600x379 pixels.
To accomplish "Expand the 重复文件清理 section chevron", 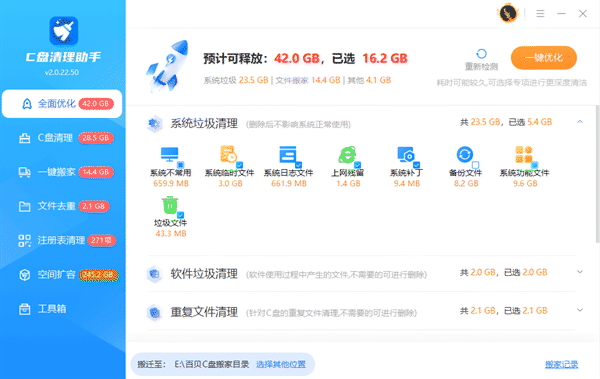I will [x=580, y=310].
